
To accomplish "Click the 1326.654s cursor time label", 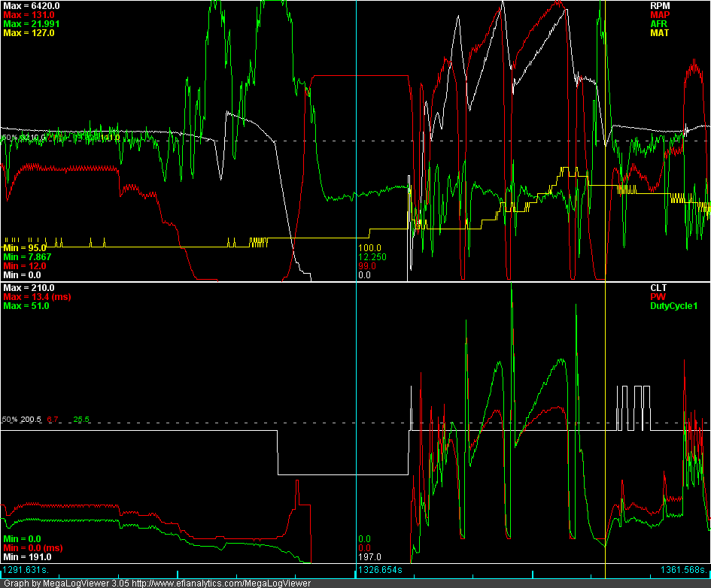I will point(381,570).
